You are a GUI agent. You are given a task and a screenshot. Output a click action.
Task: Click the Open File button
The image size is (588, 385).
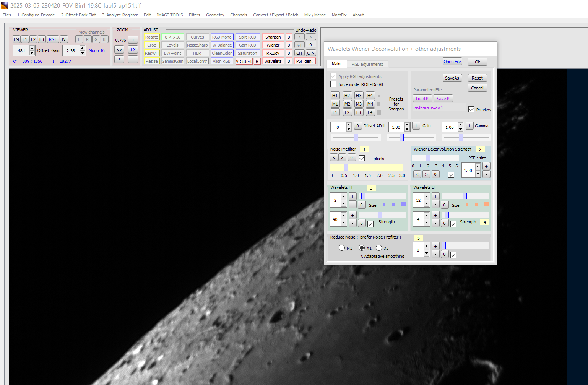pyautogui.click(x=452, y=62)
